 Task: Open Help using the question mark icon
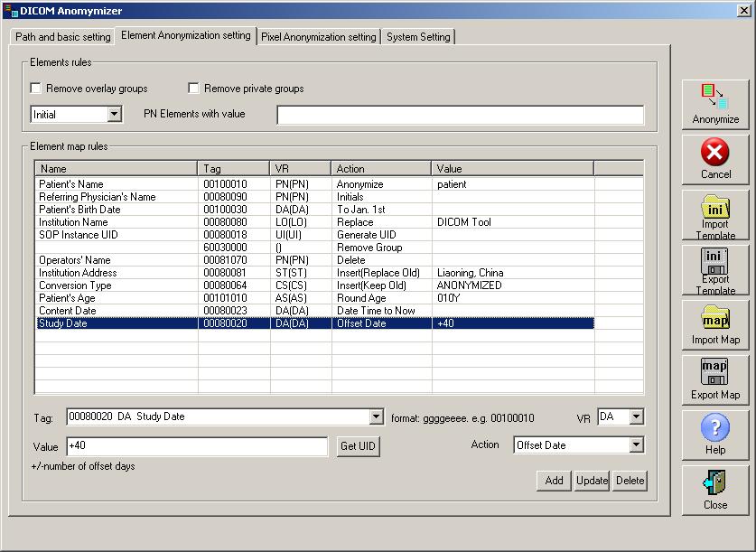click(714, 435)
